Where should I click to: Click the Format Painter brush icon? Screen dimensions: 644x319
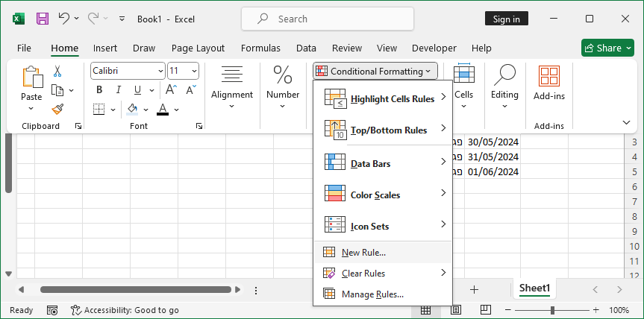coord(57,109)
